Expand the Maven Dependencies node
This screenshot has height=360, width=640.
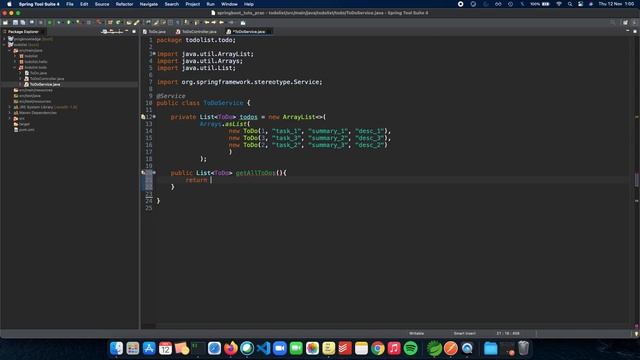(10, 113)
